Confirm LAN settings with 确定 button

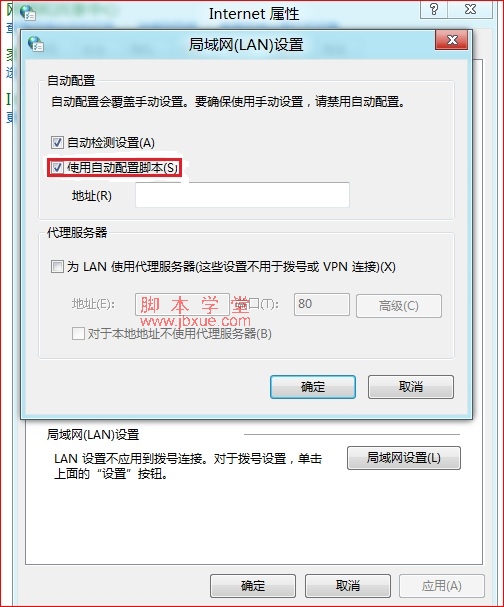pyautogui.click(x=313, y=387)
